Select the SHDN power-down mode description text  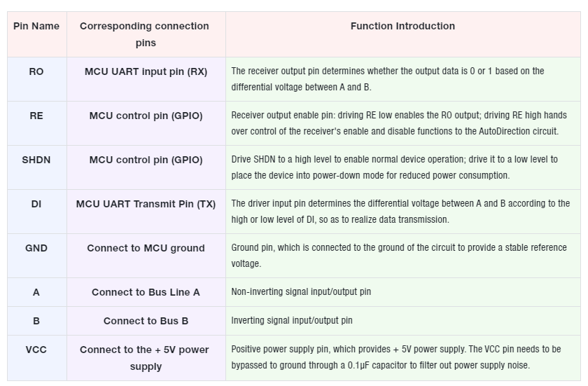[395, 167]
